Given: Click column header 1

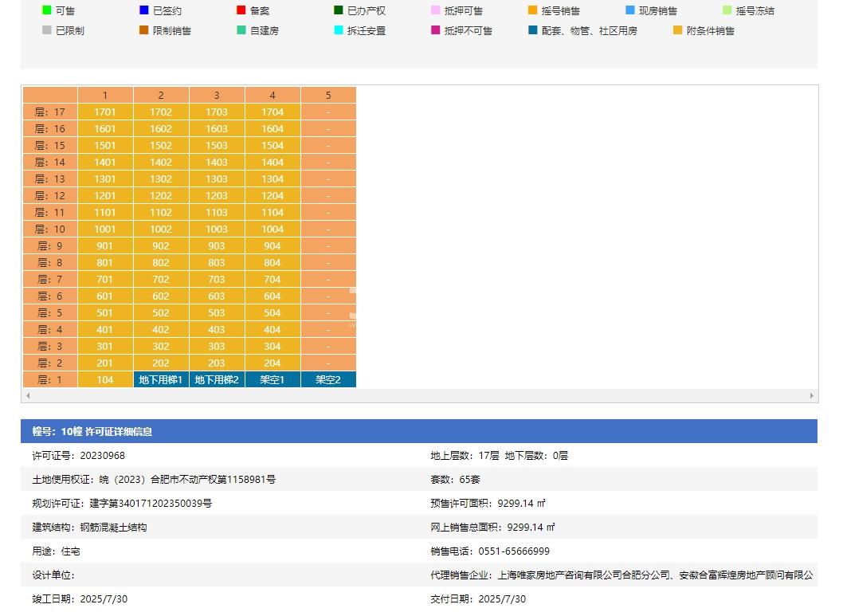Looking at the screenshot, I should point(105,95).
